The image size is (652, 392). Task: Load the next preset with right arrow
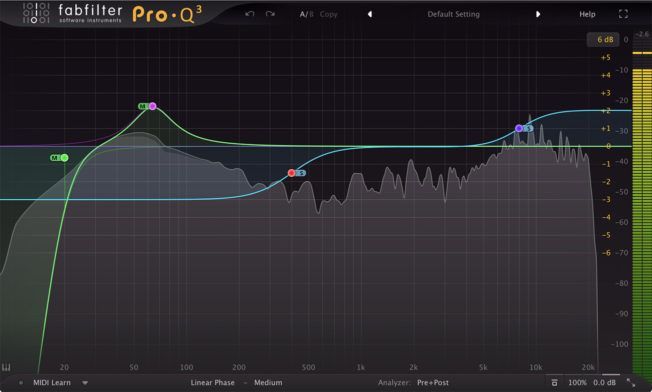point(538,14)
